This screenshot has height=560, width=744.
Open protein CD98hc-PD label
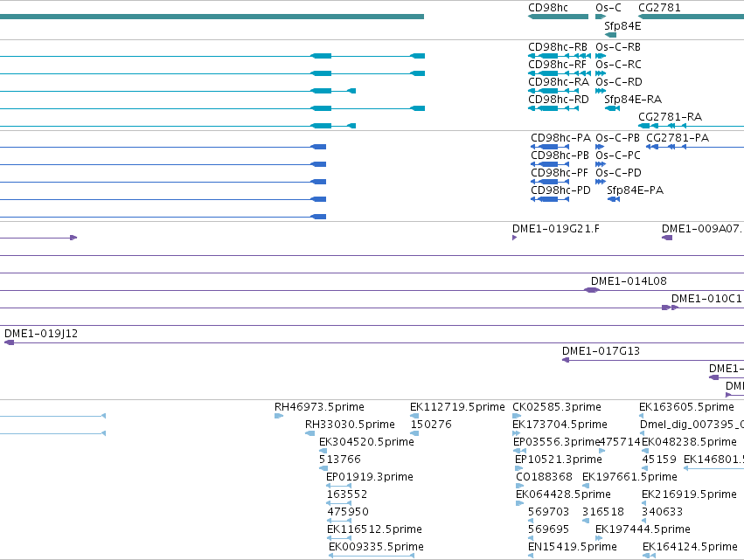561,190
